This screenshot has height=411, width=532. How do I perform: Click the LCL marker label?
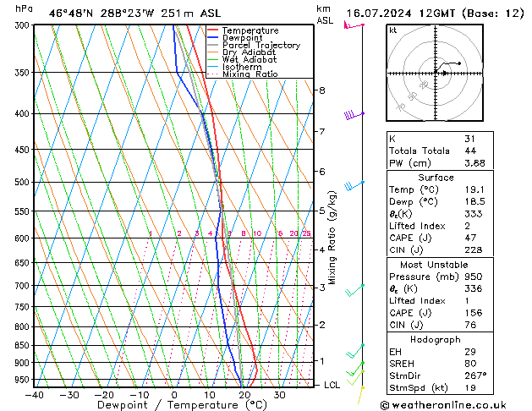coord(332,385)
